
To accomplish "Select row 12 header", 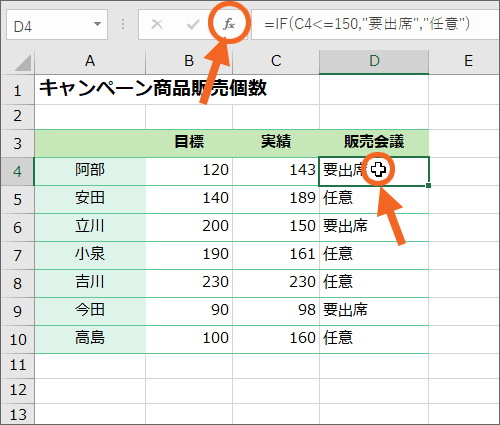I will 17,390.
